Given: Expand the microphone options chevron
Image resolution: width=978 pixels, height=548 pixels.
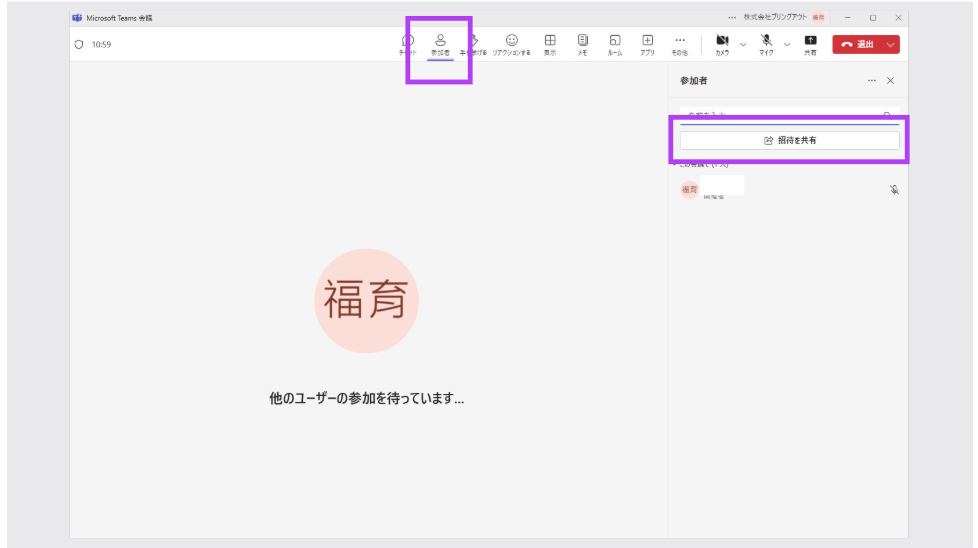Looking at the screenshot, I should [787, 45].
